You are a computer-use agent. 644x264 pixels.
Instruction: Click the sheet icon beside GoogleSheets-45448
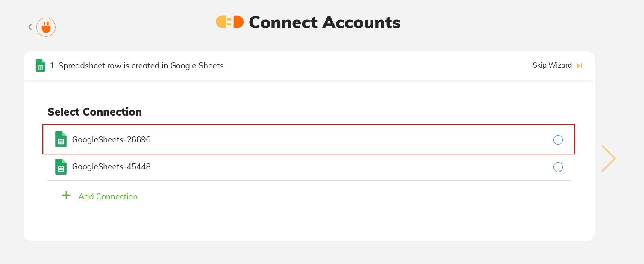[61, 167]
